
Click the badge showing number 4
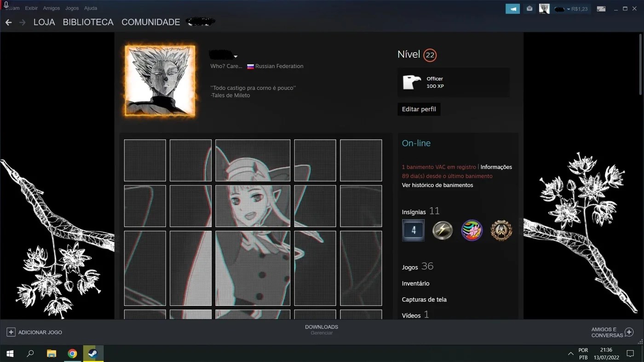(x=413, y=231)
